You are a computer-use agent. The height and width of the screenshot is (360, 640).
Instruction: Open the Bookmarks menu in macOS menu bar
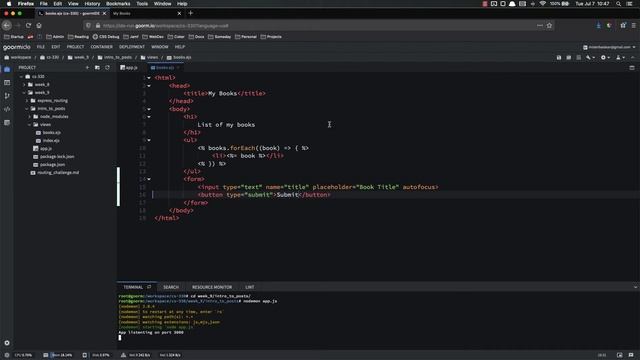pos(118,4)
